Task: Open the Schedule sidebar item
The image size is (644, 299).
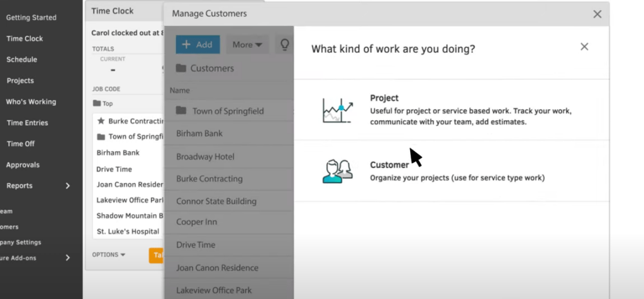Action: click(22, 60)
